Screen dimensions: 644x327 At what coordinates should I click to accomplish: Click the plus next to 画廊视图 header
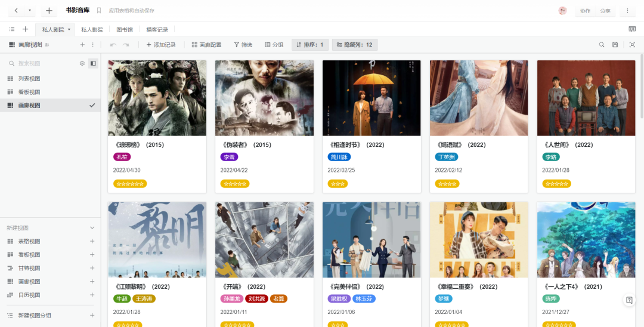(82, 45)
